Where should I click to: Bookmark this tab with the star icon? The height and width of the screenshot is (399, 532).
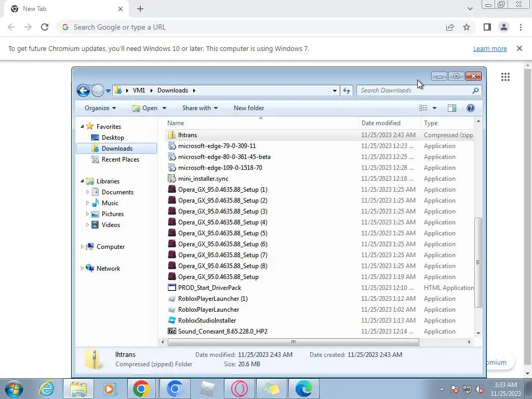(x=467, y=27)
